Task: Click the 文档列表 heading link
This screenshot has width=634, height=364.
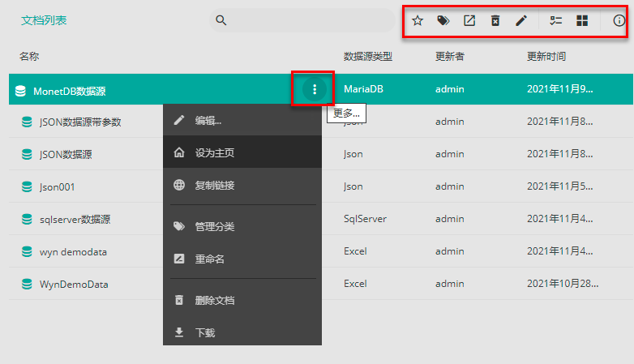Action: coord(44,21)
